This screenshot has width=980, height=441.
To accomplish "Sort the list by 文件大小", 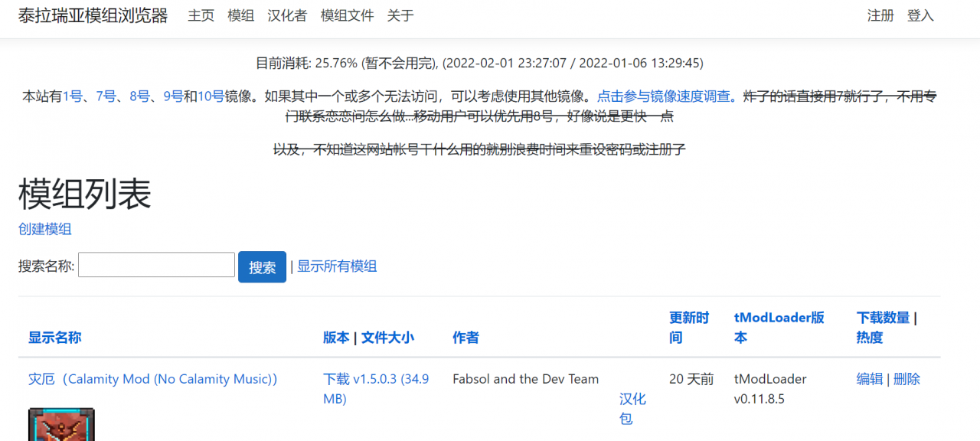I will tap(387, 338).
